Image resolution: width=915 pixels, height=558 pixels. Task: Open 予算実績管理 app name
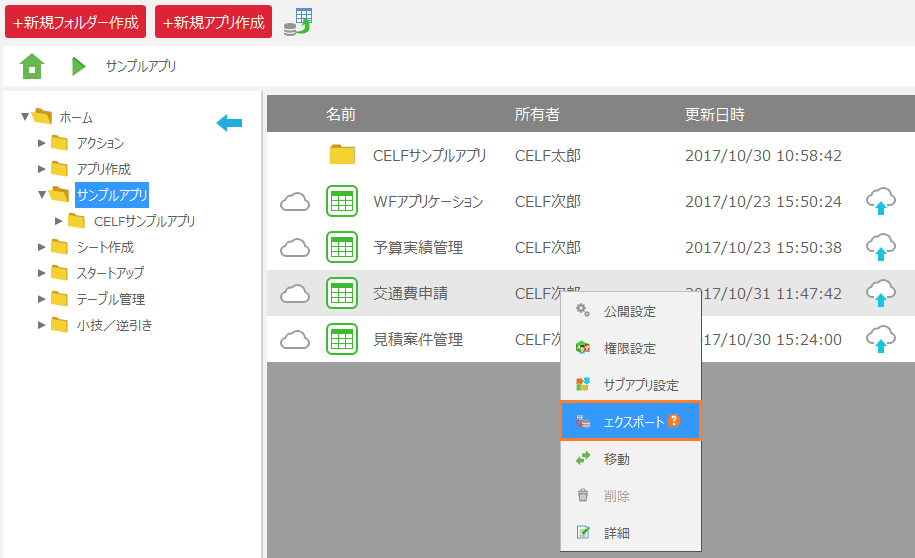[418, 248]
